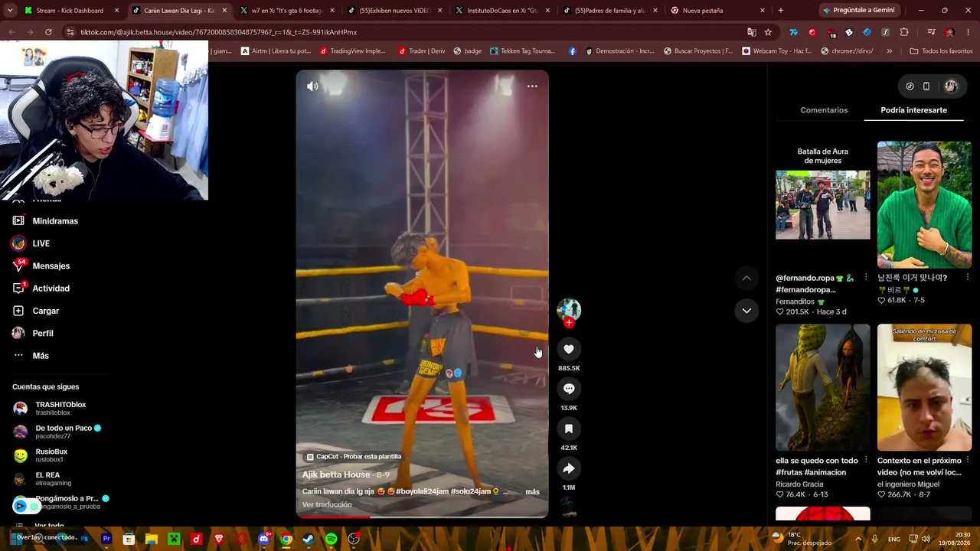The height and width of the screenshot is (551, 980).
Task: Open the Tekken Tag Tourna... bookmark
Action: point(523,51)
